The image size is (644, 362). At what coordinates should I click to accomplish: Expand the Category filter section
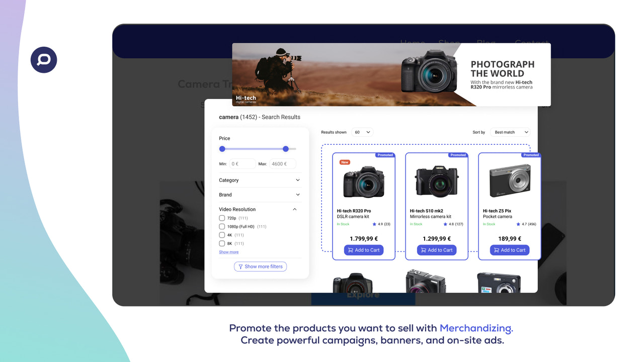tap(260, 180)
